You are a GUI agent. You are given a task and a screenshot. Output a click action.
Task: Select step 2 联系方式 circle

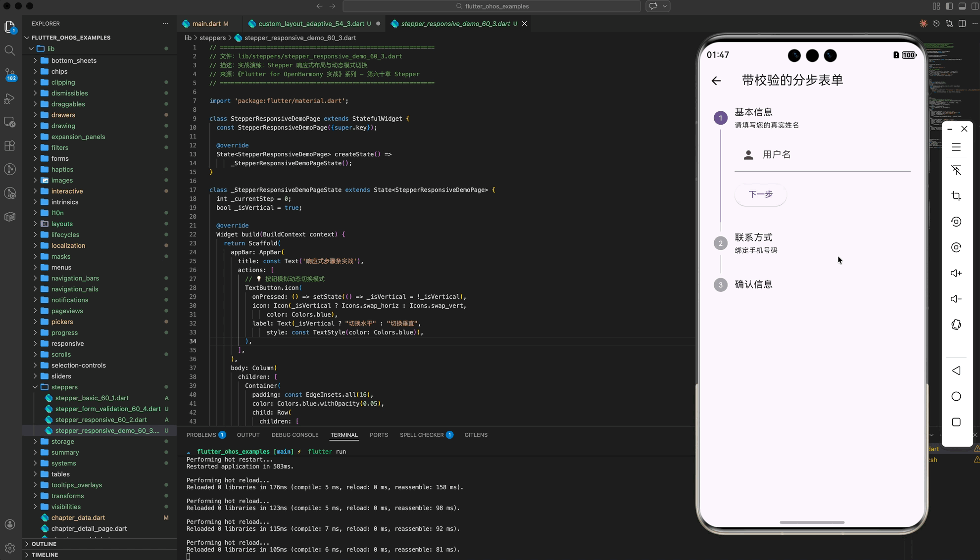tap(721, 243)
